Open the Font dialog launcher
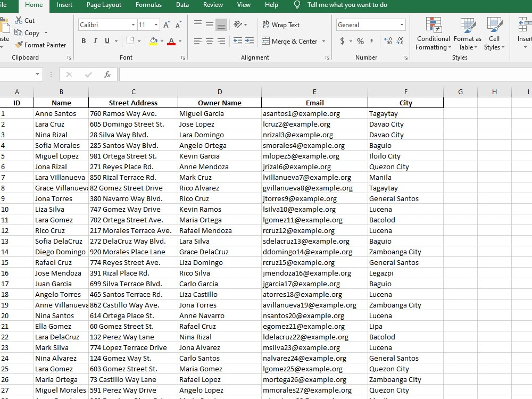The image size is (532, 399). click(183, 57)
